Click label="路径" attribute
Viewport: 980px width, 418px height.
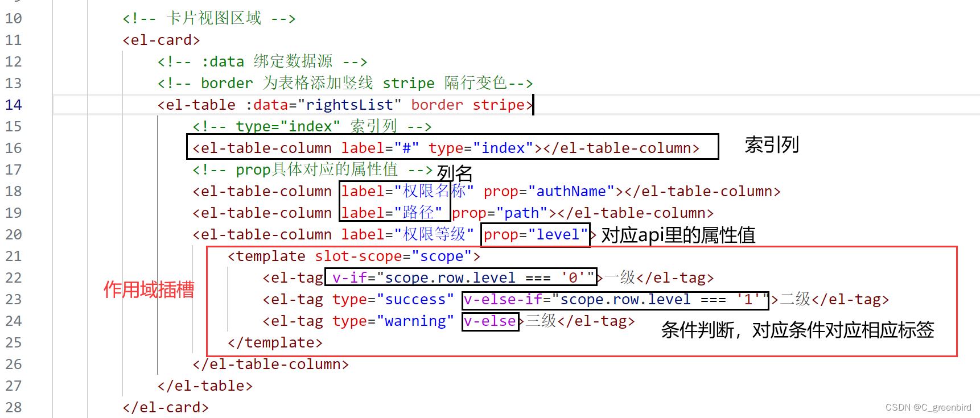click(x=392, y=213)
